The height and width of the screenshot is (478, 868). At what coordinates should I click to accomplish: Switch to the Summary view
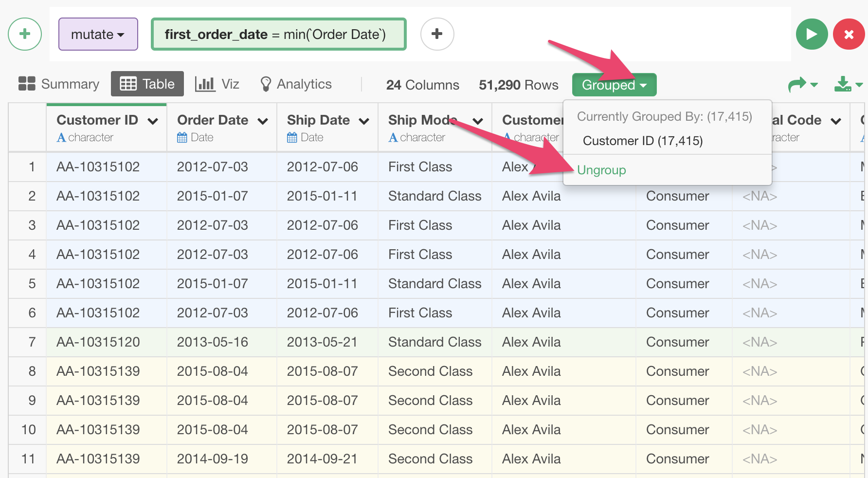point(58,84)
